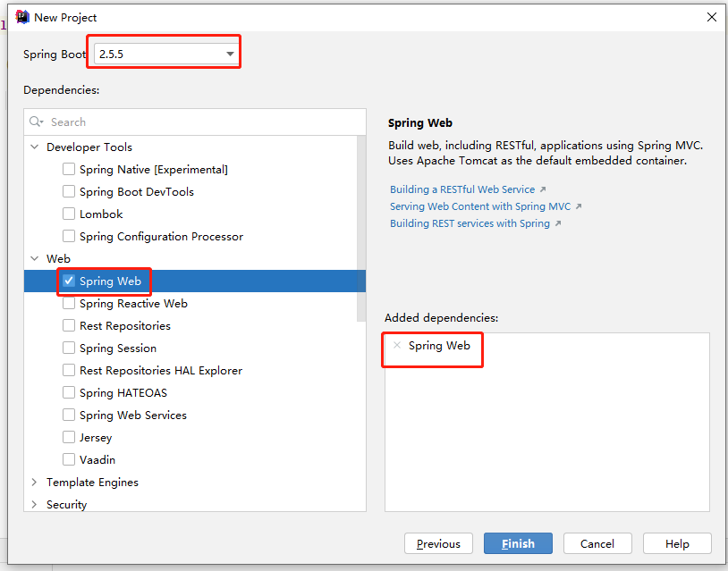Go back with the Previous button
728x571 pixels.
click(438, 543)
